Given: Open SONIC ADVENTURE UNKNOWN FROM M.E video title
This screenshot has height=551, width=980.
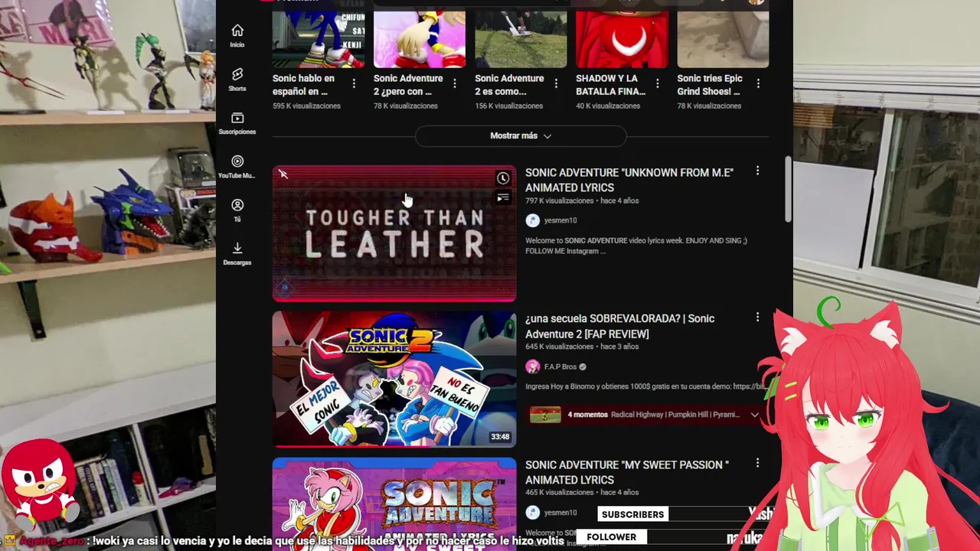Looking at the screenshot, I should [x=629, y=180].
